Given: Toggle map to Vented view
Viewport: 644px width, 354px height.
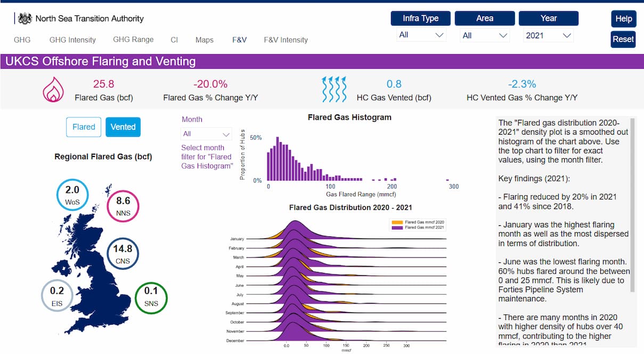Looking at the screenshot, I should click(123, 127).
